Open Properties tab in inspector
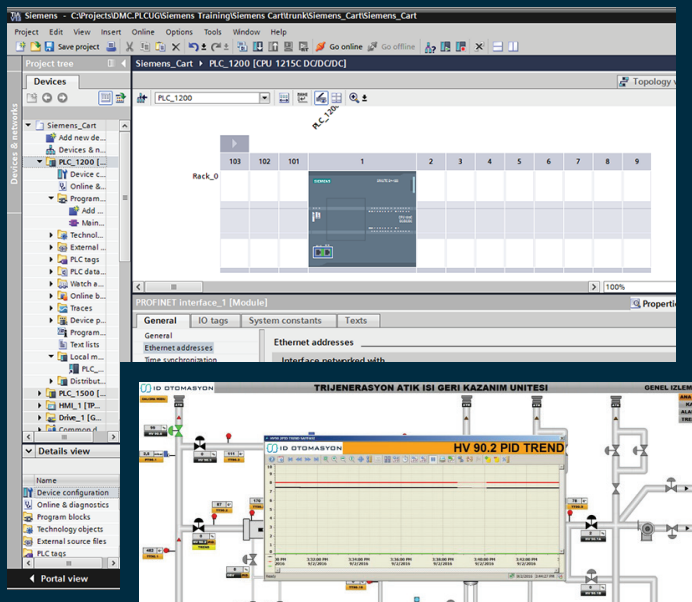Image resolution: width=692 pixels, height=602 pixels. click(x=654, y=304)
